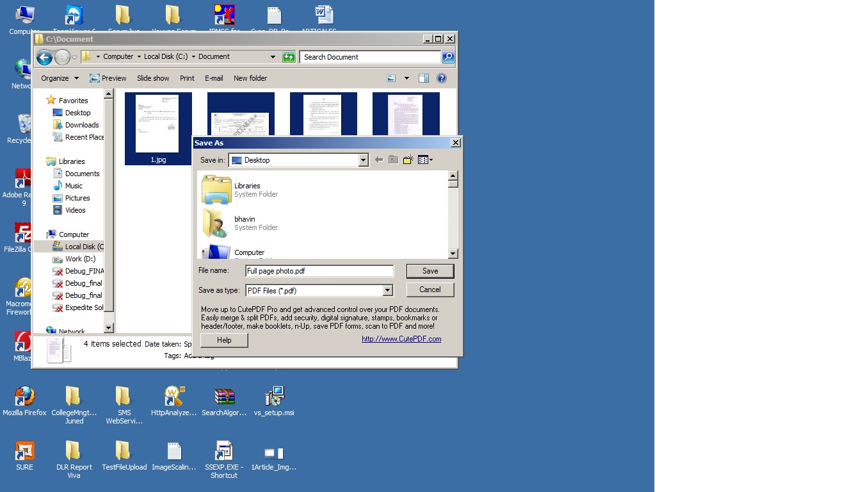Click the File name field 'Full page photo.pdf'
The height and width of the screenshot is (492, 868).
[319, 271]
